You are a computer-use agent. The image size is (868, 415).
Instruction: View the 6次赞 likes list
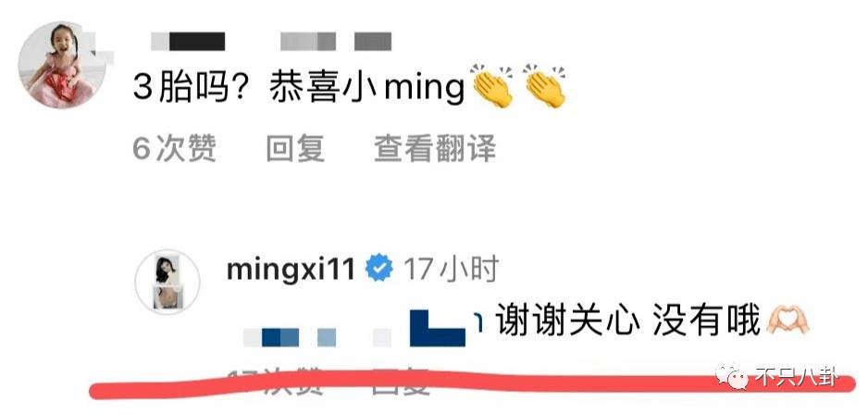(x=174, y=148)
